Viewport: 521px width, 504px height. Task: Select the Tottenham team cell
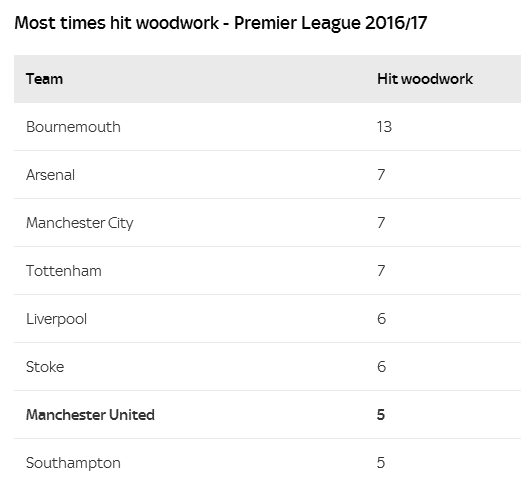64,271
